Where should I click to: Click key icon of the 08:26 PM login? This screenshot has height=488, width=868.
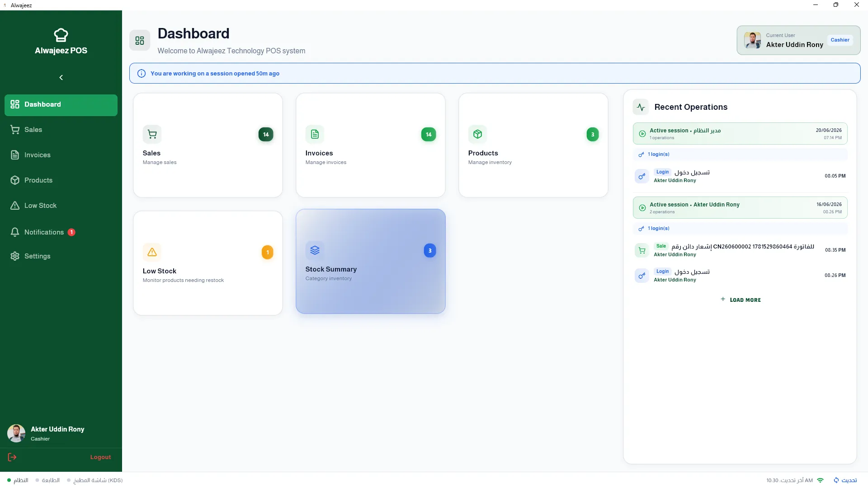642,276
